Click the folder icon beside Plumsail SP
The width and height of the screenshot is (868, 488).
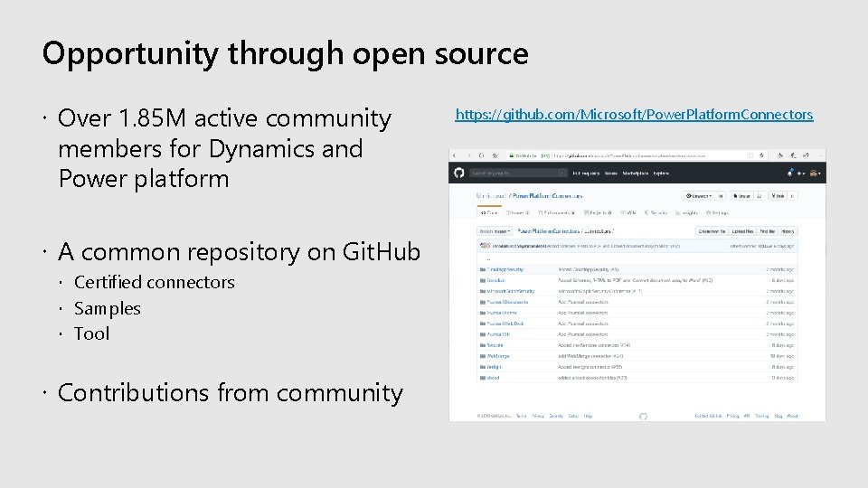pyautogui.click(x=483, y=334)
